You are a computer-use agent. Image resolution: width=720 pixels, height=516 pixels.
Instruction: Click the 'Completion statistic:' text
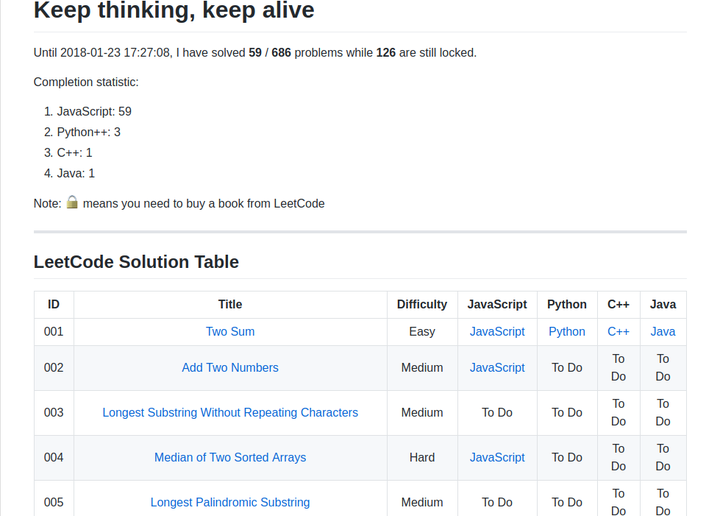coord(86,82)
